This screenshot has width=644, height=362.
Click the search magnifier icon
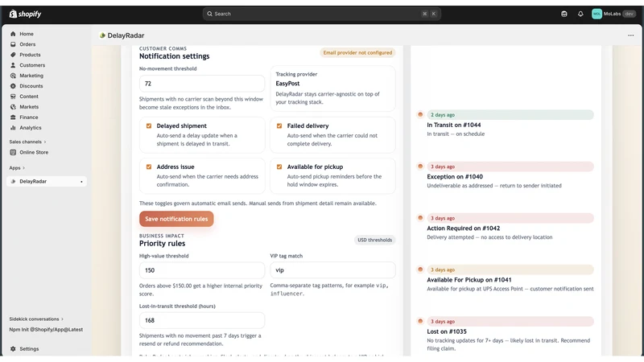pyautogui.click(x=209, y=14)
